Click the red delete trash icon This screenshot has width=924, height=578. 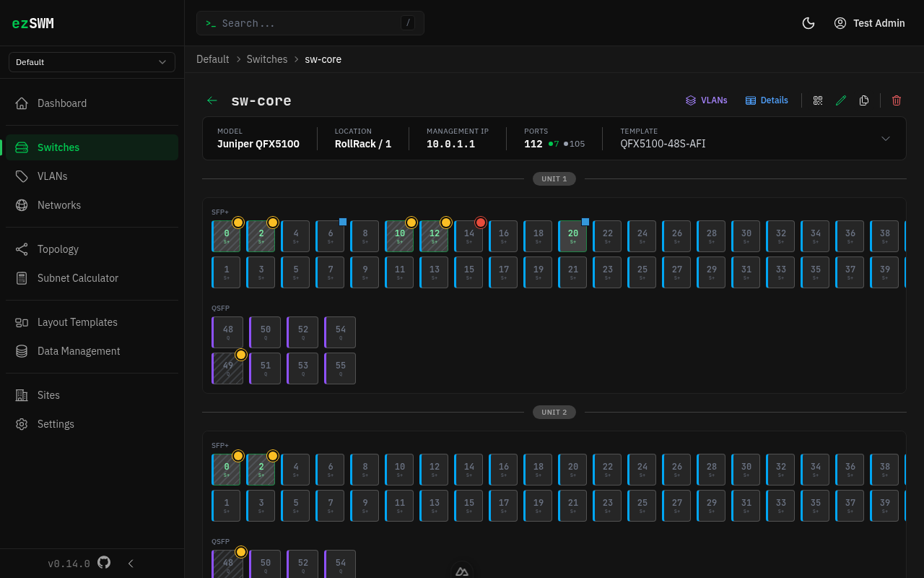[897, 100]
